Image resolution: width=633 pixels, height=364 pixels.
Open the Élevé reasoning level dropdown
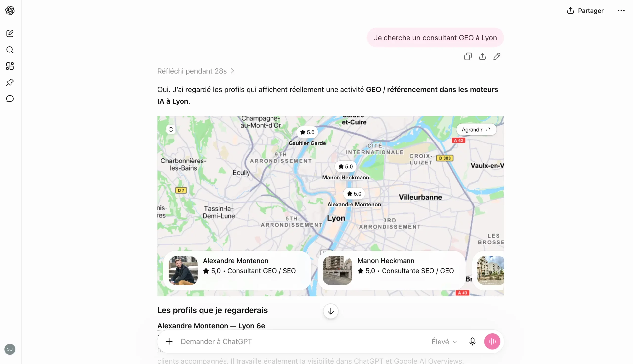pyautogui.click(x=444, y=342)
